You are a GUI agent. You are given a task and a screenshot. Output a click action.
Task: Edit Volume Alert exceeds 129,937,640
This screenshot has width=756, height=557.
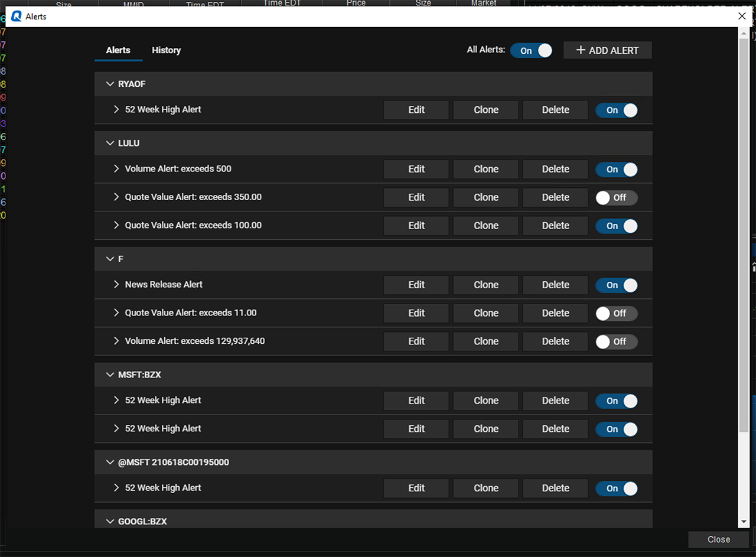(x=416, y=341)
